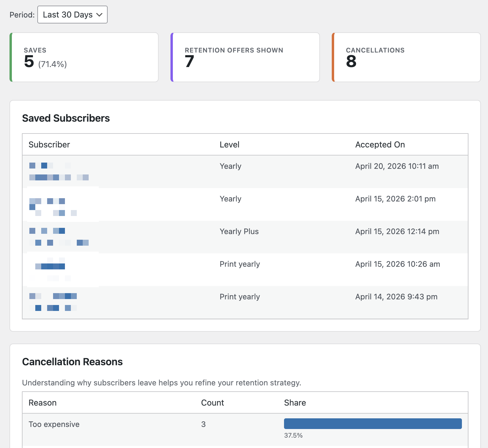The width and height of the screenshot is (488, 448).
Task: Open the Period dropdown showing Last 30 Days
Action: [x=72, y=15]
